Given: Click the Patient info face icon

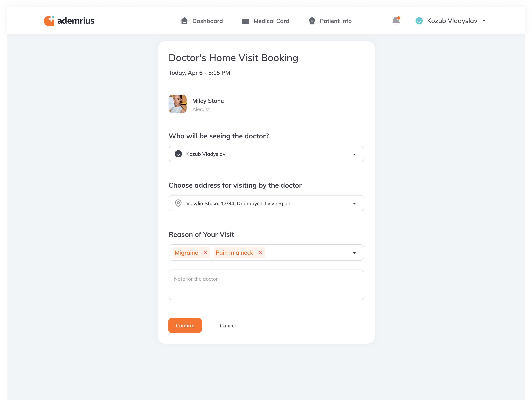Looking at the screenshot, I should (x=312, y=21).
